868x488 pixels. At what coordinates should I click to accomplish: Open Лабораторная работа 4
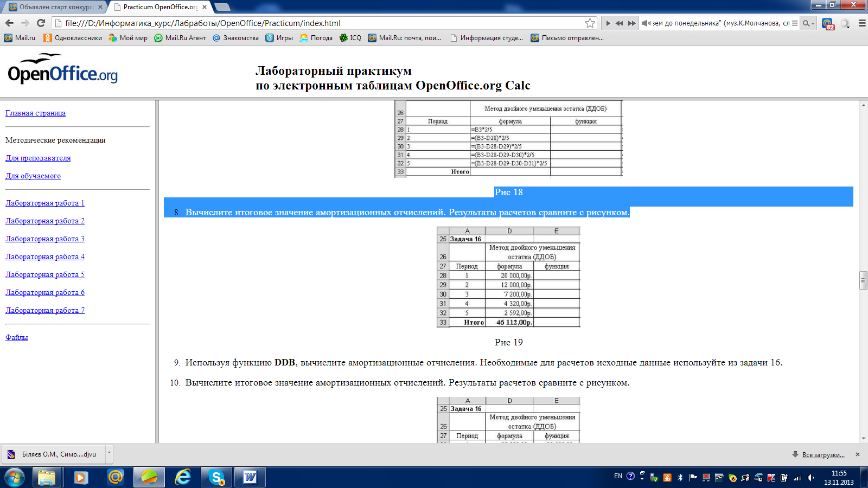(45, 256)
